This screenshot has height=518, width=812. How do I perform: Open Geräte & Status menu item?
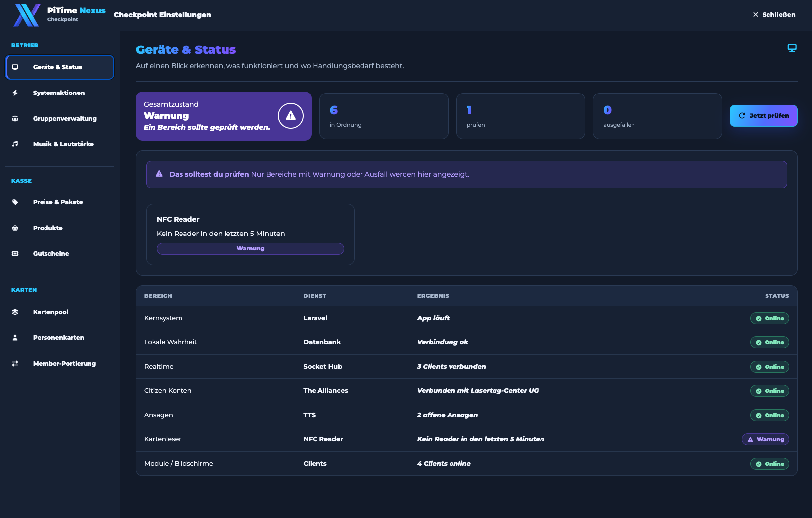[60, 67]
